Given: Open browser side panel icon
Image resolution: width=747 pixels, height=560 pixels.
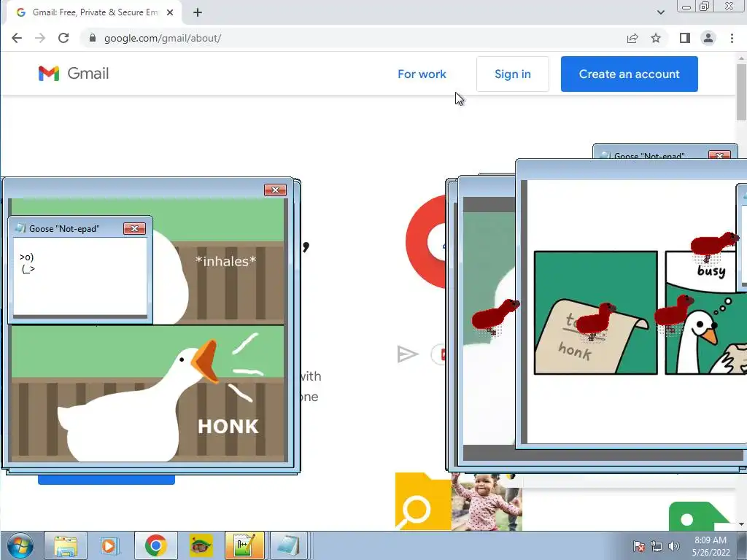Looking at the screenshot, I should pyautogui.click(x=684, y=38).
